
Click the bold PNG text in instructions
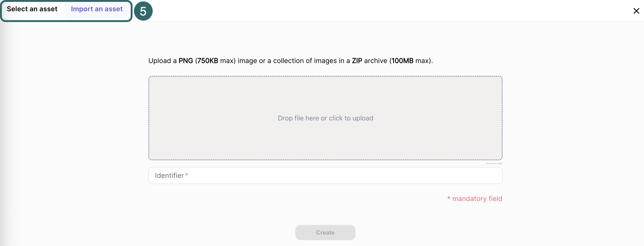[186, 61]
